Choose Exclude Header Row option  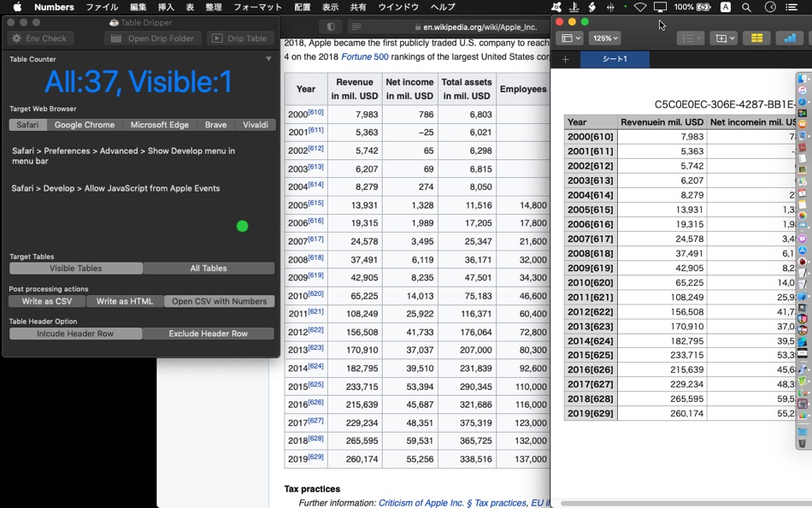(209, 334)
